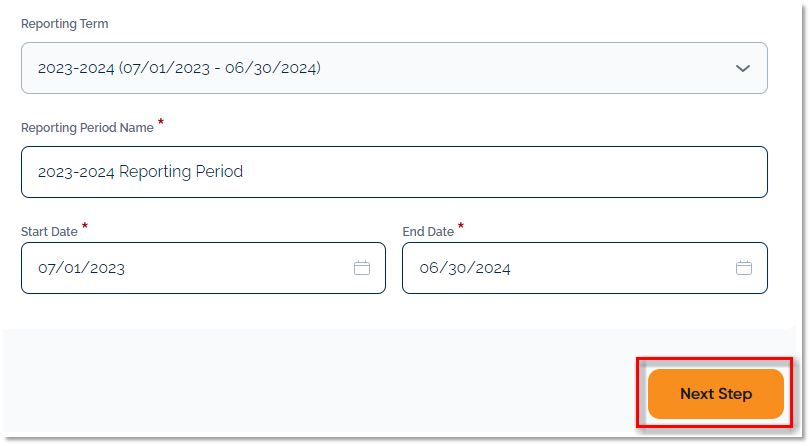Click the Reporting Term label
The image size is (811, 446).
point(65,23)
